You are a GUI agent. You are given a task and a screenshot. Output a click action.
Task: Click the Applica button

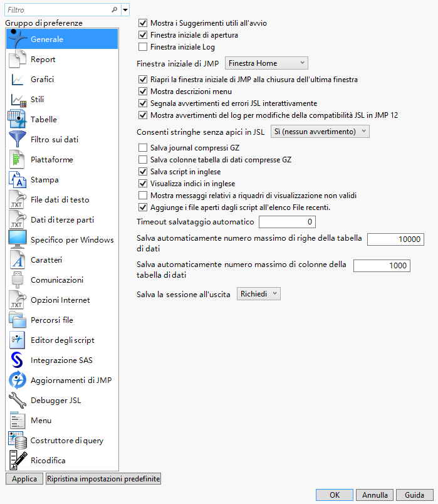(24, 478)
